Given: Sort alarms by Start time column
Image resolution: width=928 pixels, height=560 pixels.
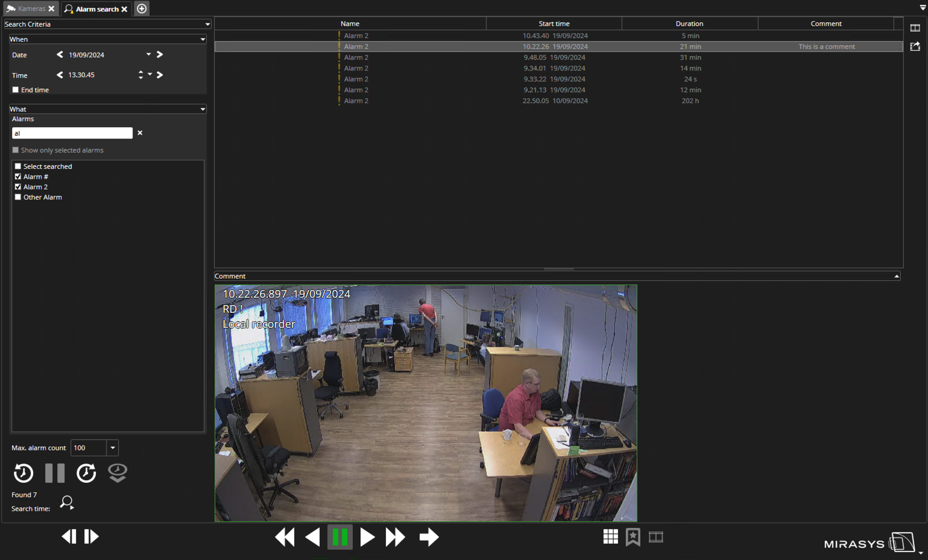Looking at the screenshot, I should pos(554,24).
